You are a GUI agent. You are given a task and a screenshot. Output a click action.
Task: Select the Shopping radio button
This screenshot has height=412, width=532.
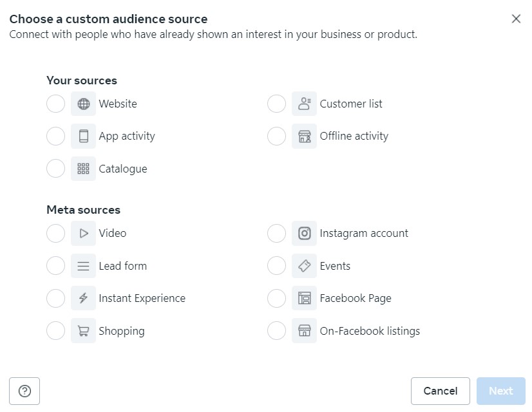pyautogui.click(x=55, y=331)
